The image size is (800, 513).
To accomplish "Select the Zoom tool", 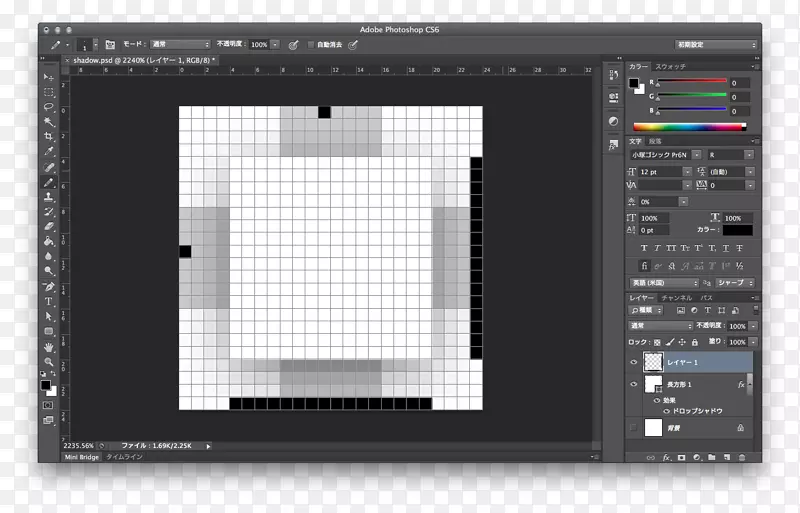I will pos(48,362).
